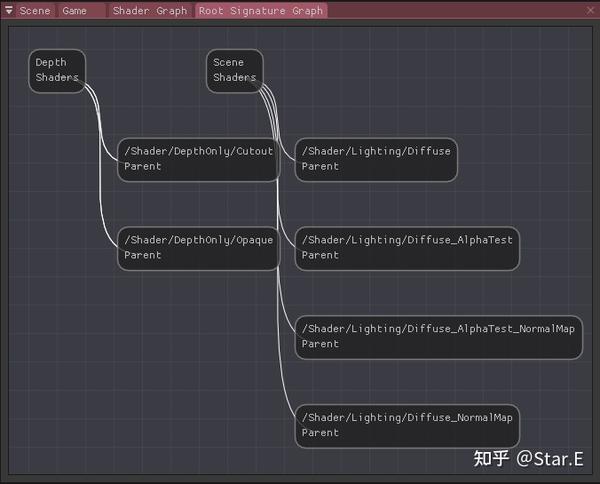Select the Diffuse_NormalMap node title

click(x=407, y=418)
